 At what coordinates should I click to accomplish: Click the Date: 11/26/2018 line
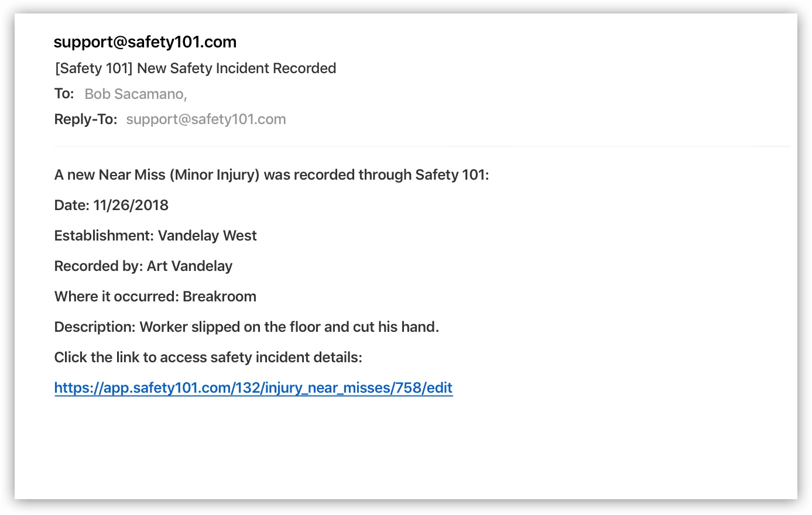(111, 205)
